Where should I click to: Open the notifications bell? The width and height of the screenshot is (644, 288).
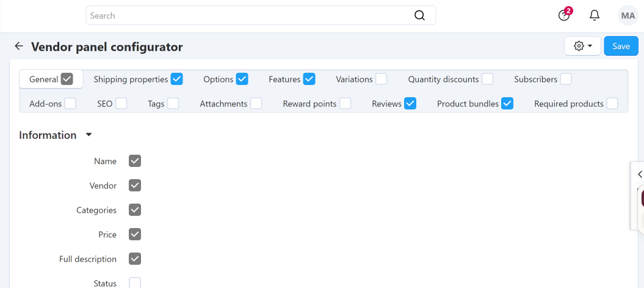pos(595,16)
